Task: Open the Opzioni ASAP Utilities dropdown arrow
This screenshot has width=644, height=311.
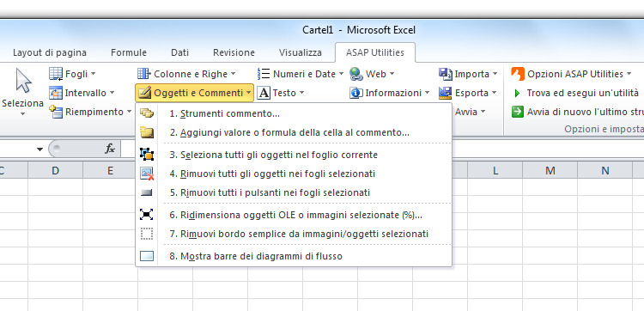Action: tap(629, 74)
